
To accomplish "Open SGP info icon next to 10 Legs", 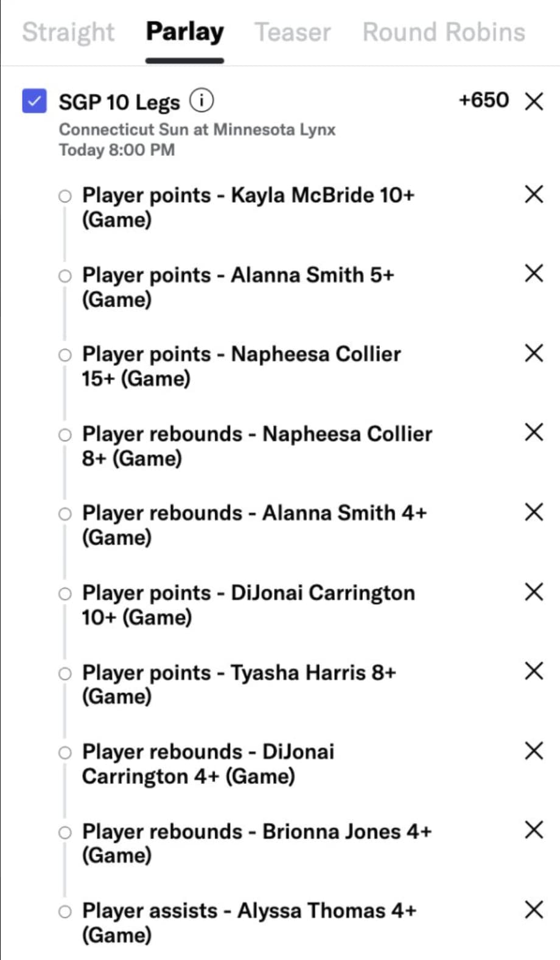I will [201, 101].
